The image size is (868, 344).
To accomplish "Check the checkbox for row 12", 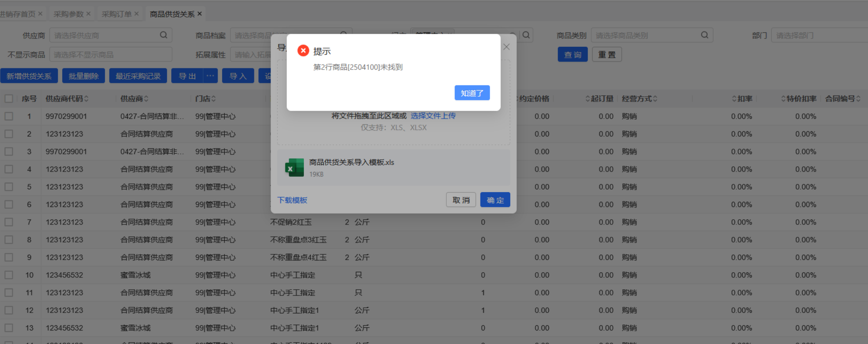I will [x=9, y=310].
